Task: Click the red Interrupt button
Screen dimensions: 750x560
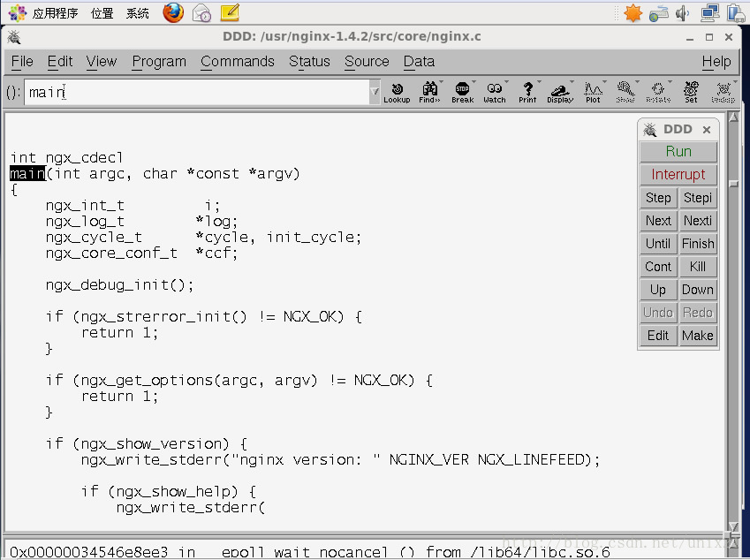Action: tap(678, 175)
